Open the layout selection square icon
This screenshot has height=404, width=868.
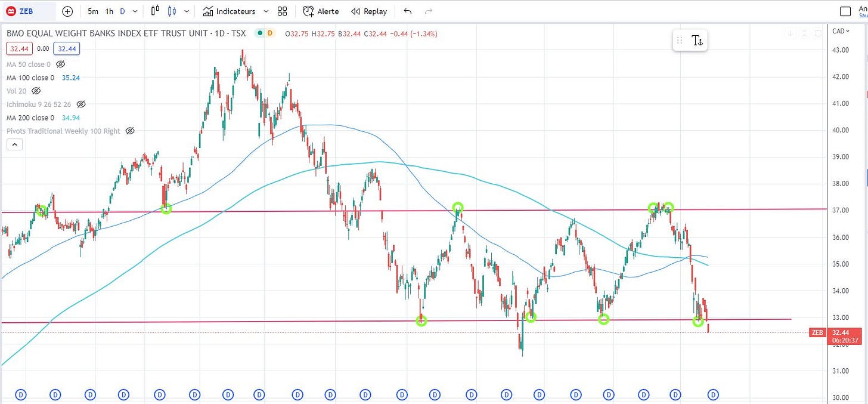[x=845, y=11]
